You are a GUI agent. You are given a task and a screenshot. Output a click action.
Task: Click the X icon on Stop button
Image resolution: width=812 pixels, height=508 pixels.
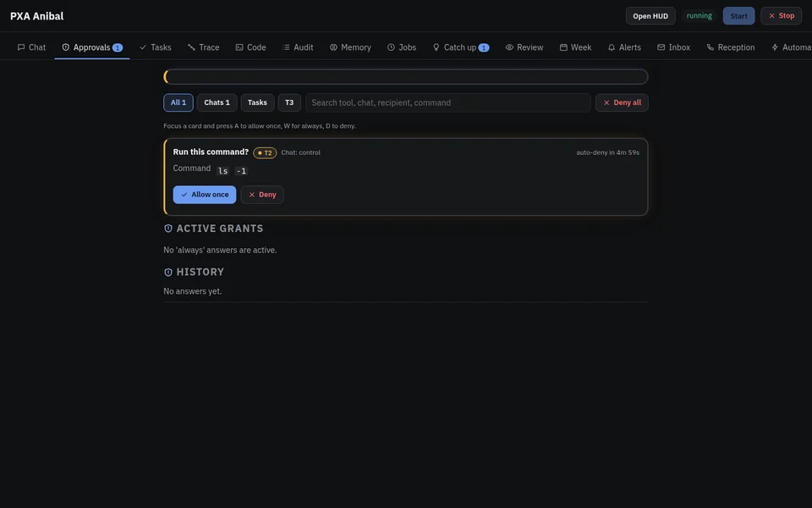point(771,16)
